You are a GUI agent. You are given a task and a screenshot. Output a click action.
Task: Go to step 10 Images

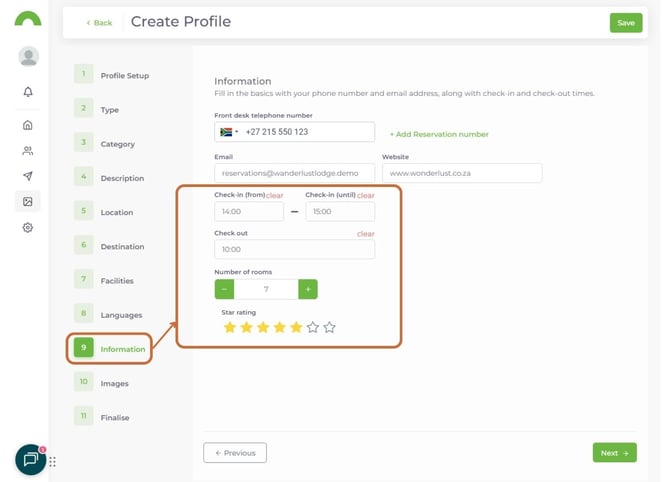point(114,383)
